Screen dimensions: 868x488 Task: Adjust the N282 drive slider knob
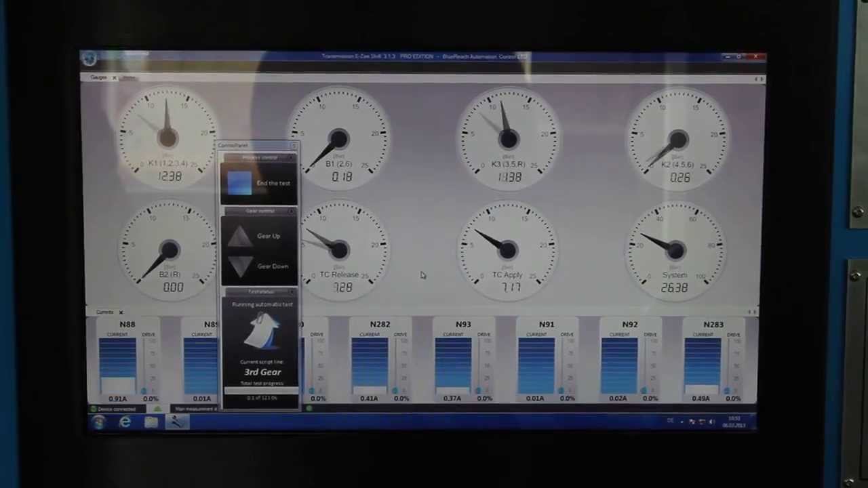click(x=395, y=390)
